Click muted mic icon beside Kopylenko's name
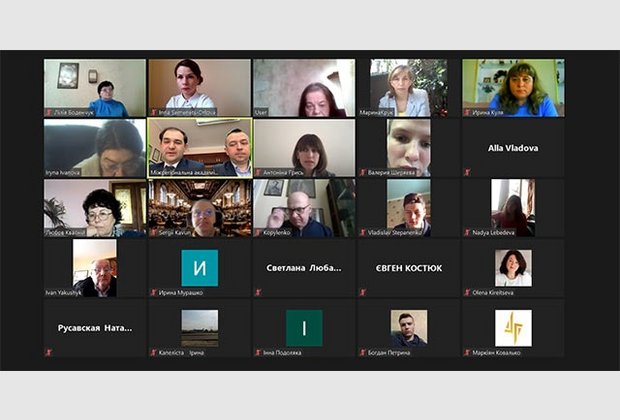Screen dimensions: 620x420 tap(259, 233)
